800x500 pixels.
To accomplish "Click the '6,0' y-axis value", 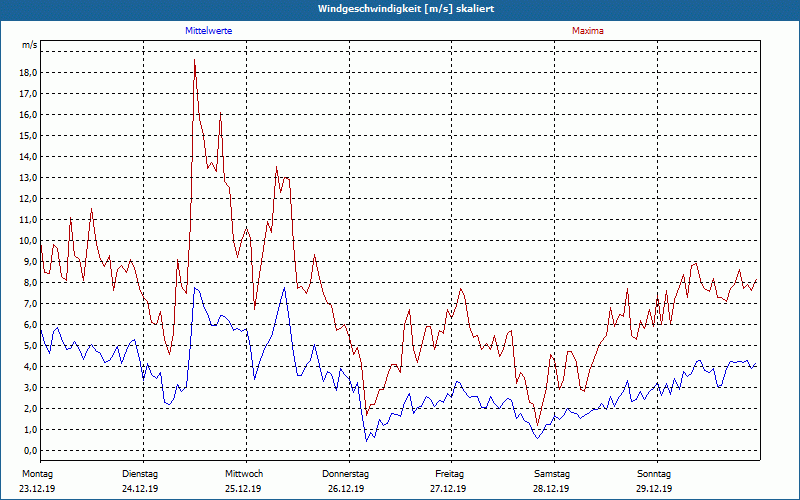I will [x=30, y=324].
